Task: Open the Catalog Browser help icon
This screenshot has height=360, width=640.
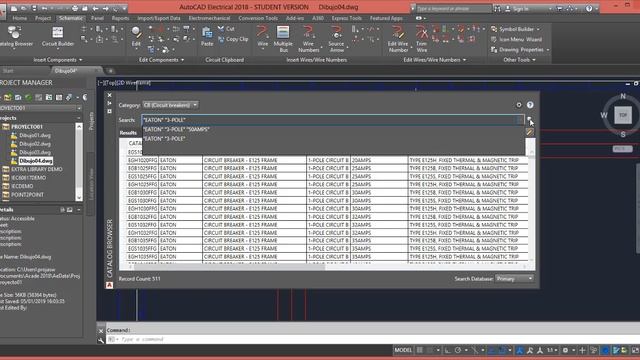Action: point(530,105)
